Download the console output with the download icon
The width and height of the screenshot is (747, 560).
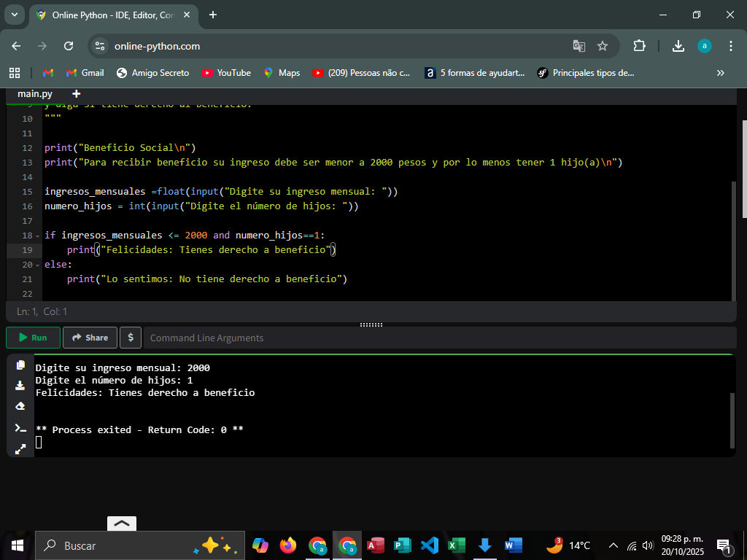20,386
